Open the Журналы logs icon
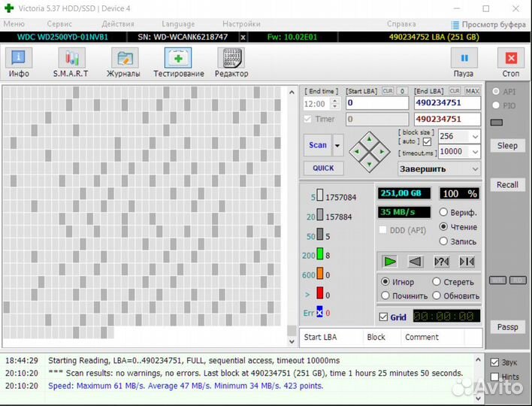The width and height of the screenshot is (532, 406). [123, 60]
